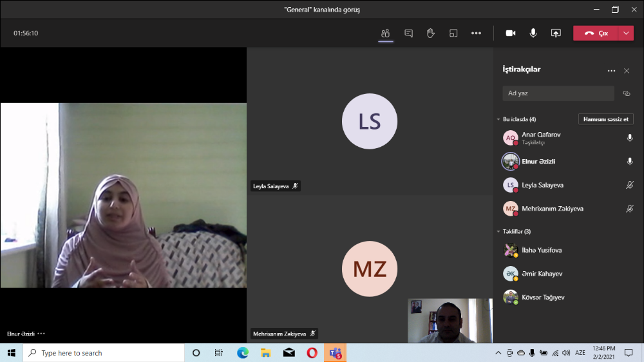
Task: Click the MZ avatar in participant list
Action: [511, 208]
